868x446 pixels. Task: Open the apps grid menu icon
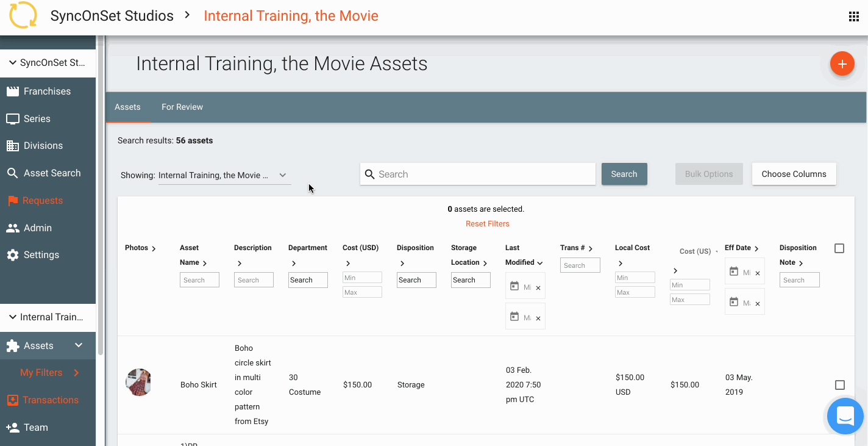(854, 16)
